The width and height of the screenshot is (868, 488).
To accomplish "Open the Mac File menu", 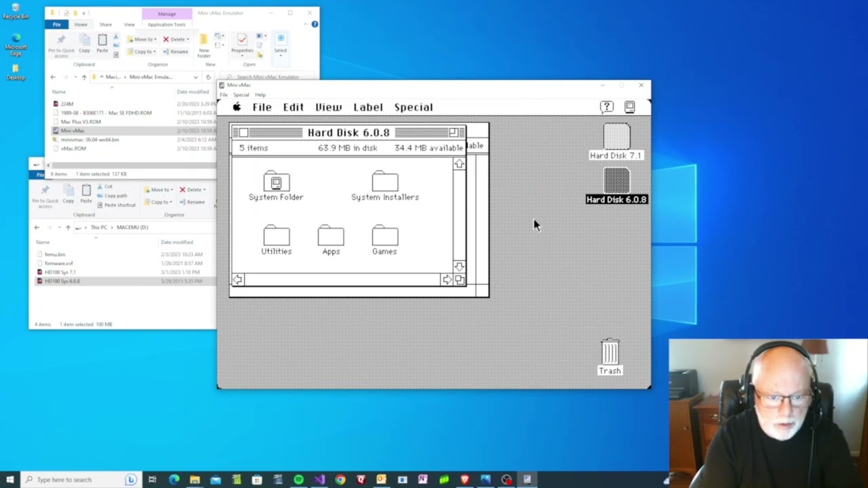I will pyautogui.click(x=262, y=107).
